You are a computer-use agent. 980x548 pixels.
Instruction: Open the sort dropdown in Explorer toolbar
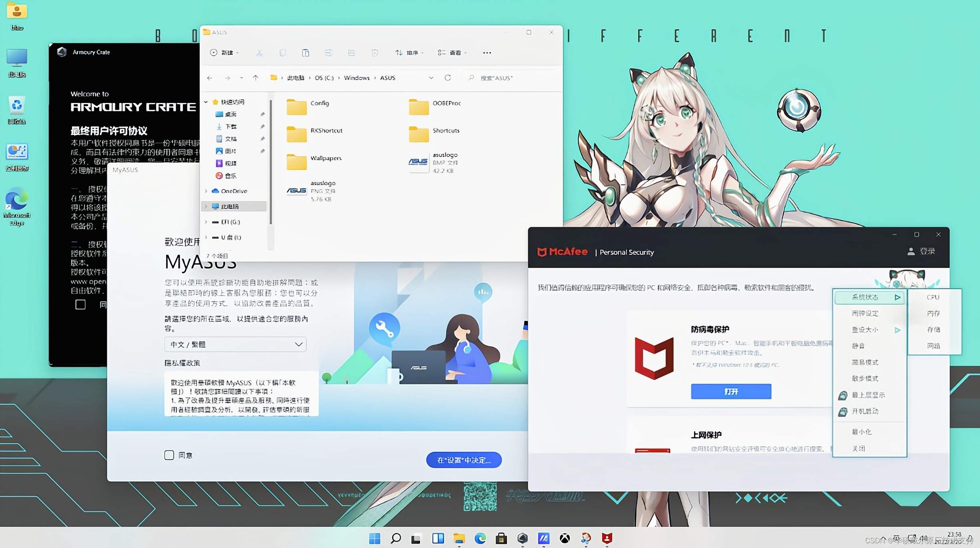coord(409,53)
